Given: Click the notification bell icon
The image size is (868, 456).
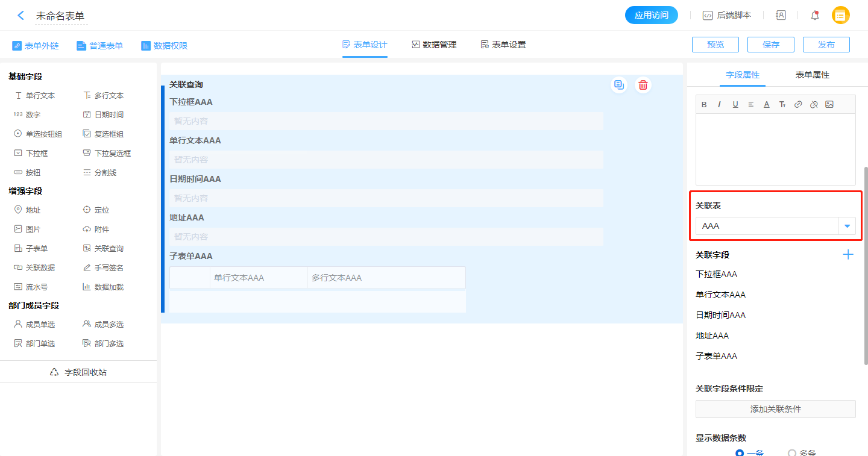Looking at the screenshot, I should pos(815,16).
